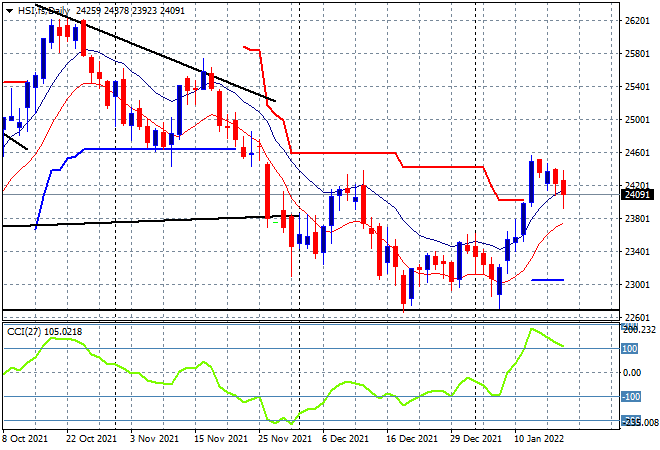This screenshot has width=660, height=450.
Task: Click date label 29 Dec 2021
Action: 475,439
